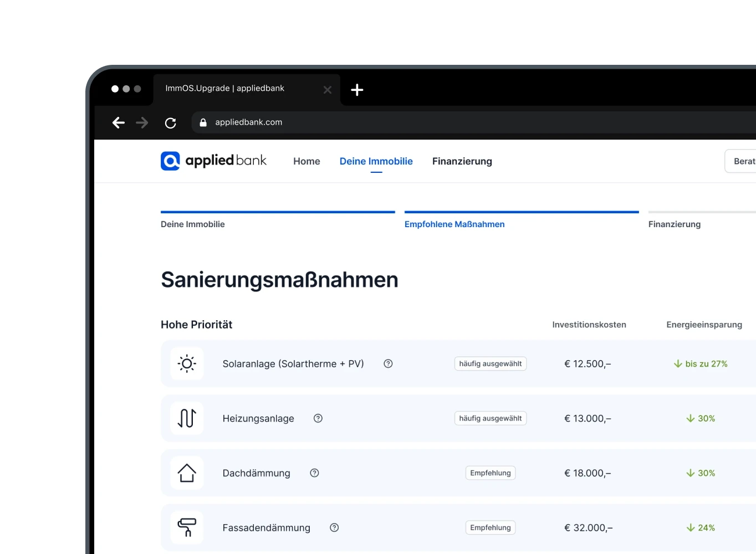Open the help tooltip beside Heizungsanlage
Screen dimensions: 756x554
318,418
